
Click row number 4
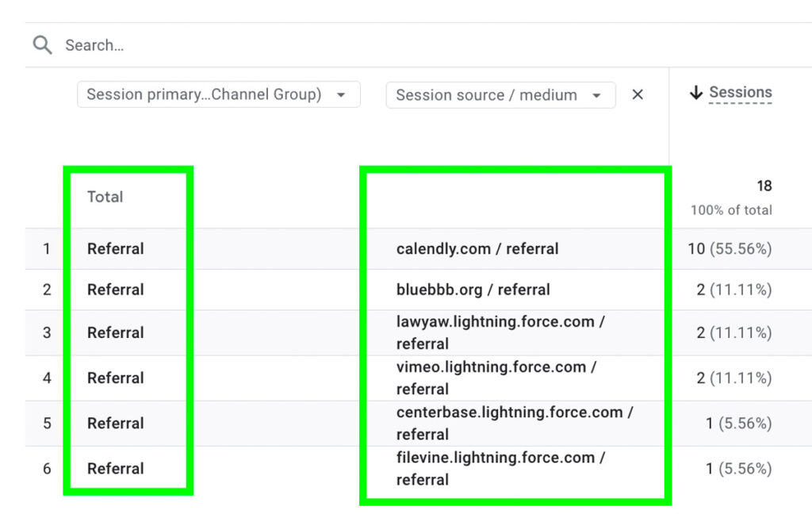[x=47, y=378]
